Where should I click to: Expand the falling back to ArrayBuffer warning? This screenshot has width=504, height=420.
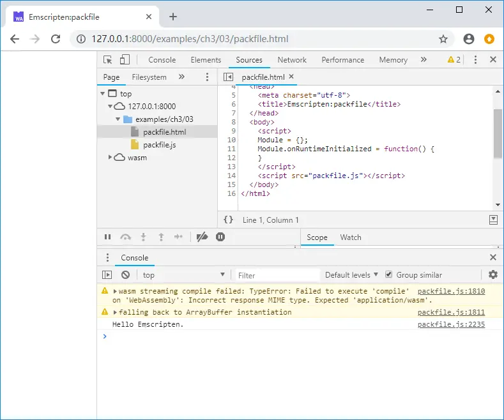click(115, 312)
